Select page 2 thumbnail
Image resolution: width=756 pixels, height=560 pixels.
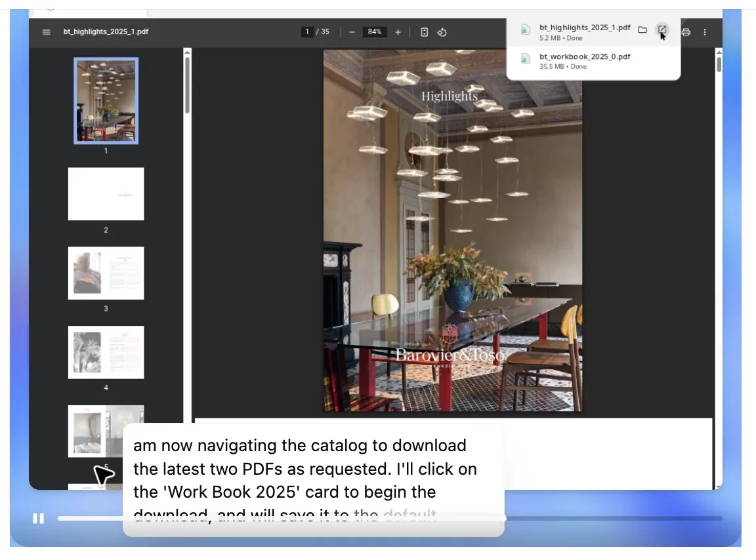click(106, 193)
